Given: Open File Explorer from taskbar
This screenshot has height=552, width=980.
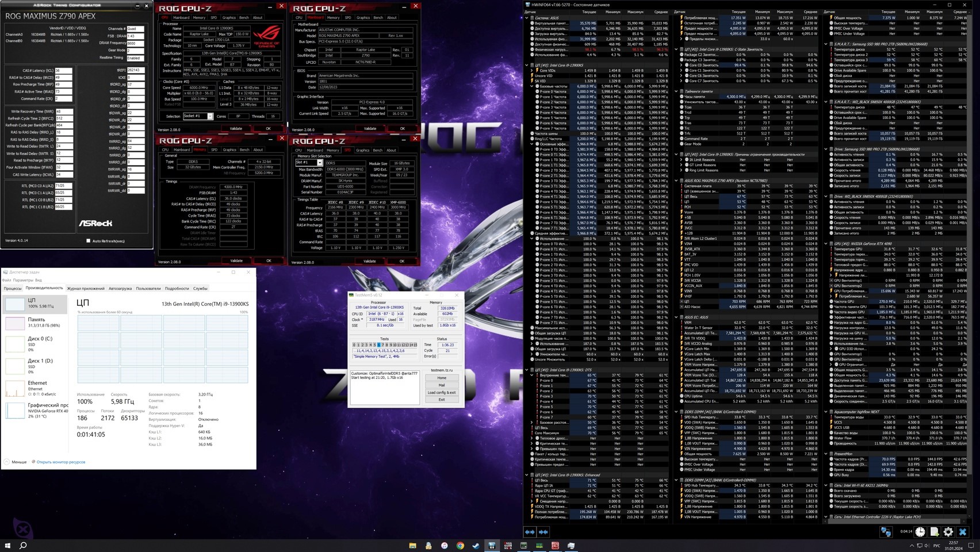Looking at the screenshot, I should 412,545.
